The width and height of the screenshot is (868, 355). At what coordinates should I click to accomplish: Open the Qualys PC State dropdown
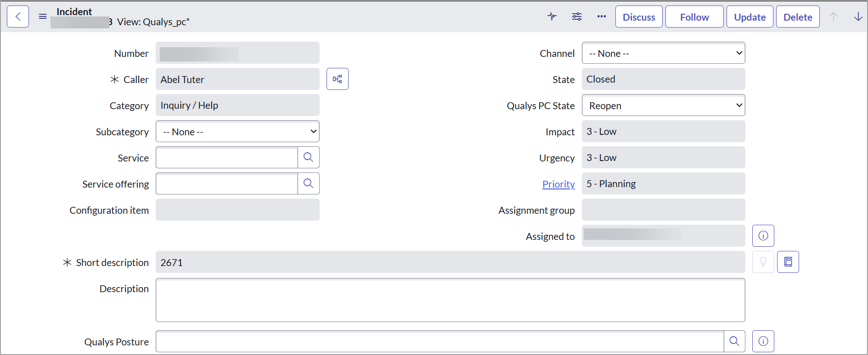663,105
